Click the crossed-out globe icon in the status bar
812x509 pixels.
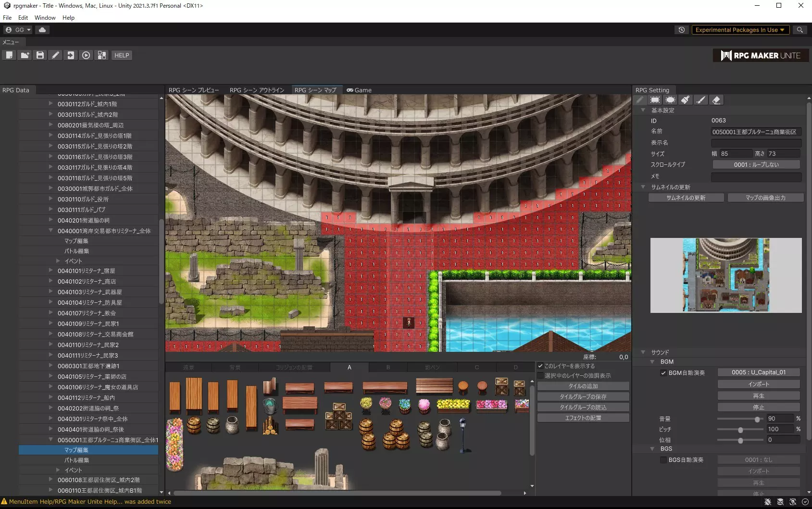coord(793,502)
